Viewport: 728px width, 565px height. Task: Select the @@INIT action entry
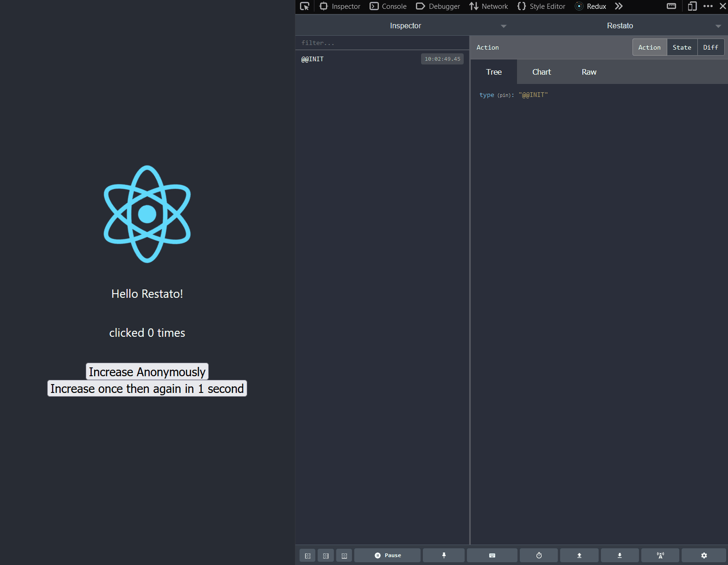click(x=382, y=59)
